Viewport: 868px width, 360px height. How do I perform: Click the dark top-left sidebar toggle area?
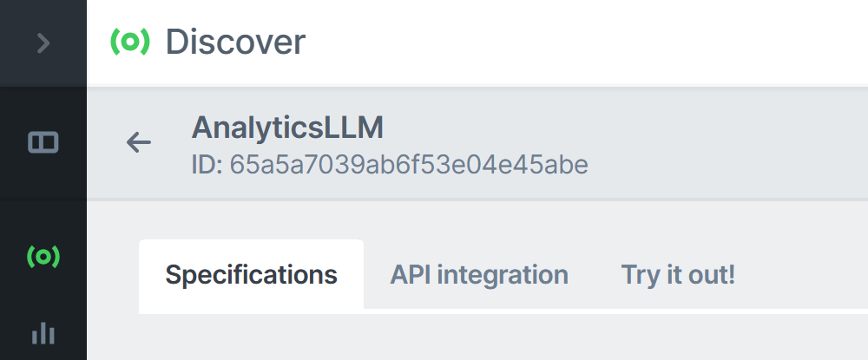coord(43,43)
